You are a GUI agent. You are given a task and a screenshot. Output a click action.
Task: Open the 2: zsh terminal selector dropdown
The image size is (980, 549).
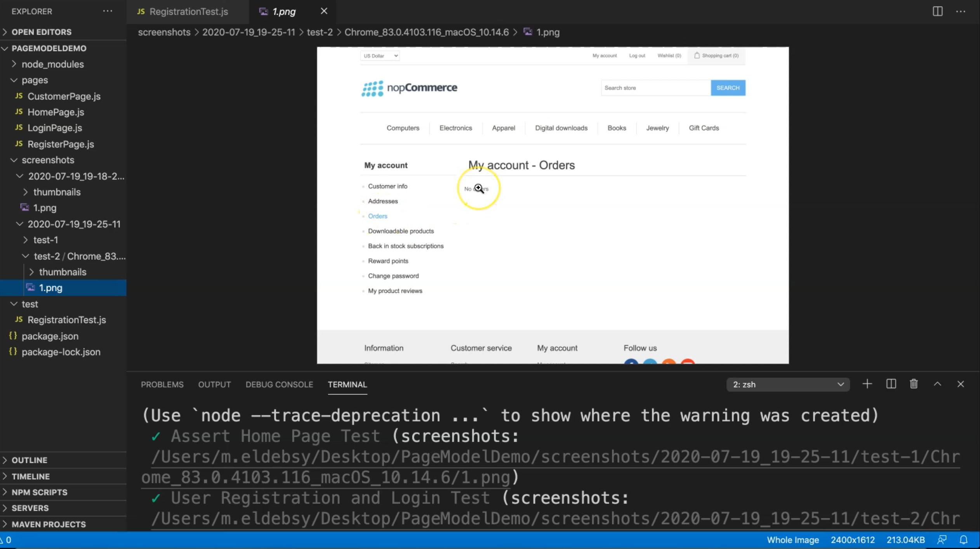click(787, 384)
